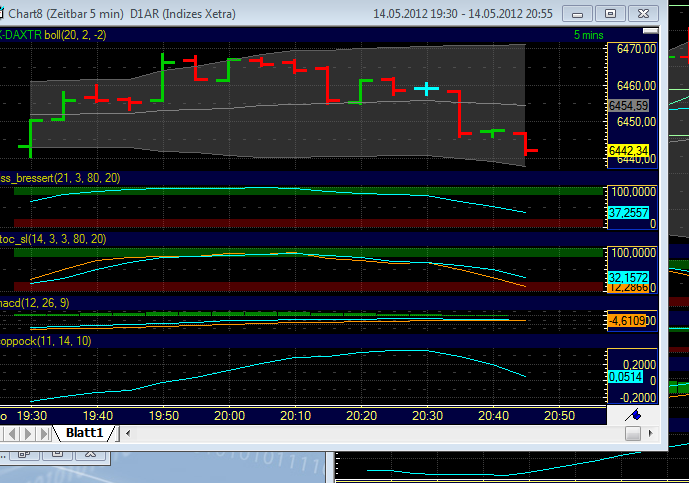
Task: Click the -0,2000 coppock axis label
Action: [638, 398]
